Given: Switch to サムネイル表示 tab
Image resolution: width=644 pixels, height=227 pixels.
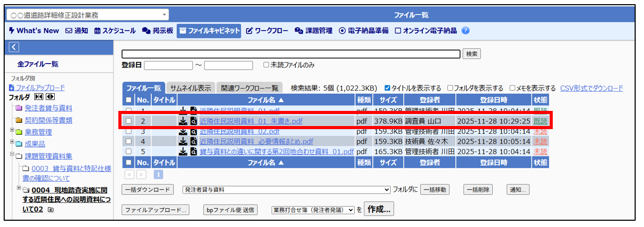Looking at the screenshot, I should pos(191,88).
